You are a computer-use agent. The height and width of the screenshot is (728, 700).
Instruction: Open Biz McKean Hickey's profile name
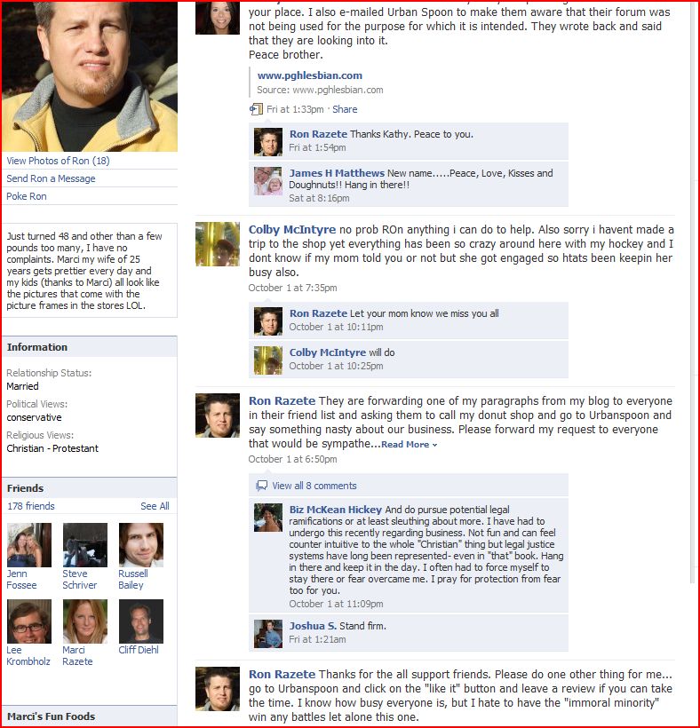(336, 510)
